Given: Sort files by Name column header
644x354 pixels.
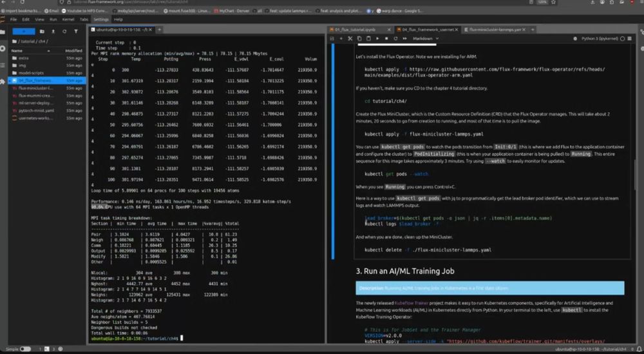Looking at the screenshot, I should [x=31, y=51].
